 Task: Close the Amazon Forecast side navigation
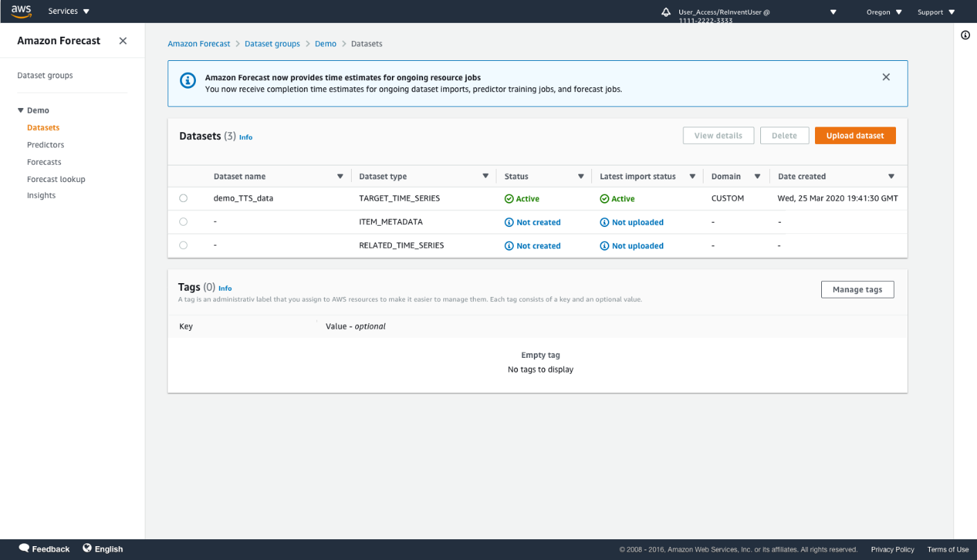pos(123,41)
